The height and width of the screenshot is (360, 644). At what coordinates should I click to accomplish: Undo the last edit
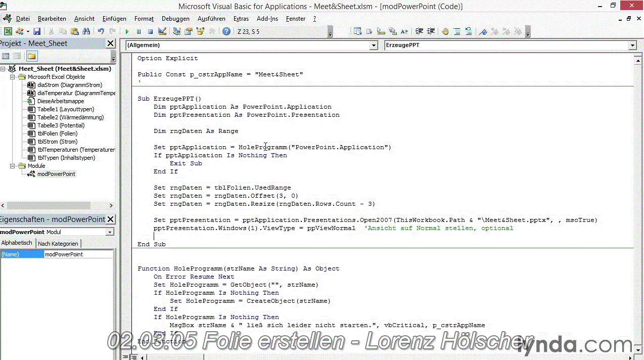click(x=101, y=31)
